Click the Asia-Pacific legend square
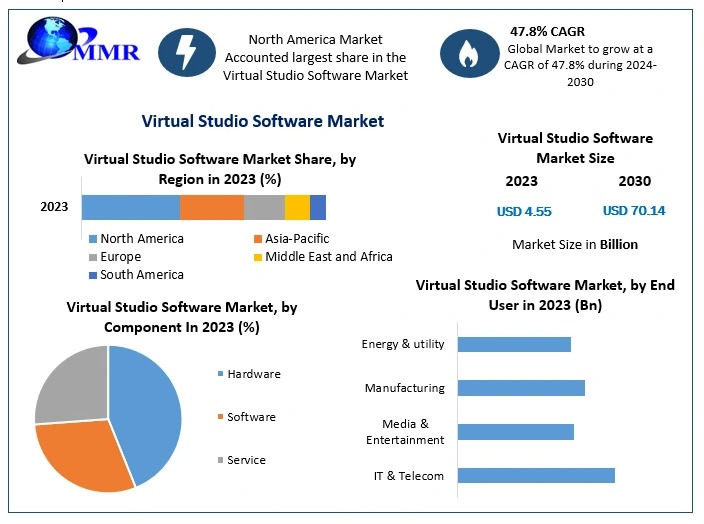704x524 pixels. coord(257,239)
